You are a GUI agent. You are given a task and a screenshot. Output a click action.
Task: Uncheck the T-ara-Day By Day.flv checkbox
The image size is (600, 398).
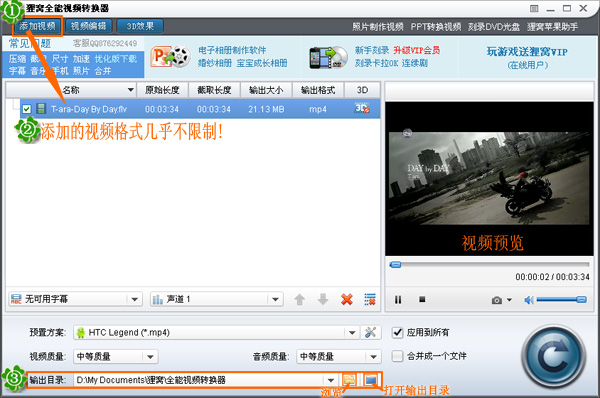pos(26,109)
